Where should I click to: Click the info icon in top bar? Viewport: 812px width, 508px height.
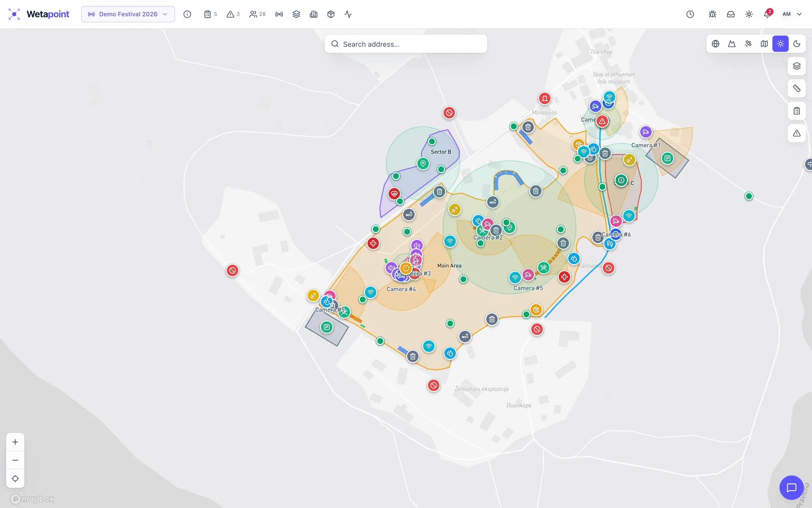pos(187,14)
